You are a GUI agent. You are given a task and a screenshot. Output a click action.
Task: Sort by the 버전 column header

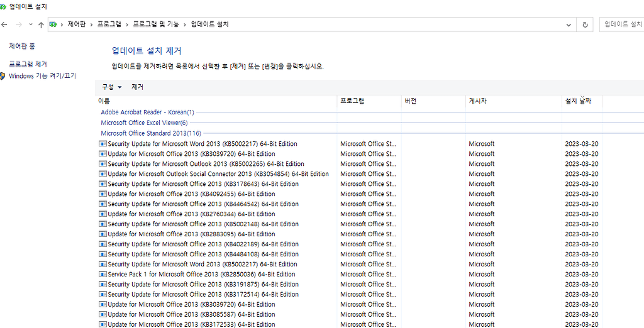433,101
